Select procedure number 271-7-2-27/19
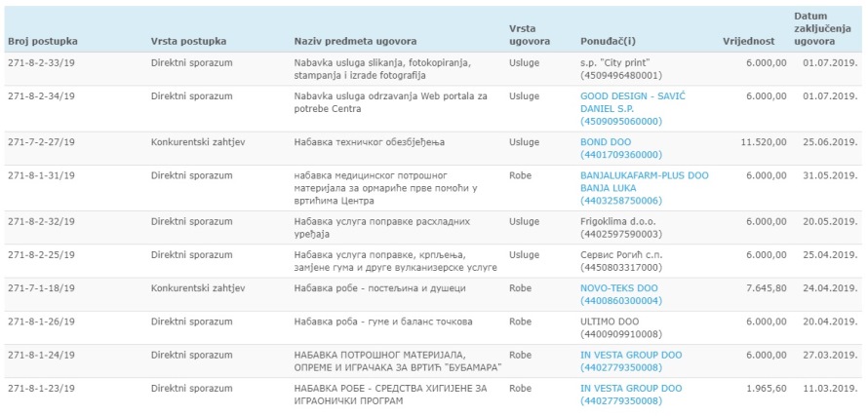This screenshot has height=416, width=868. point(41,142)
